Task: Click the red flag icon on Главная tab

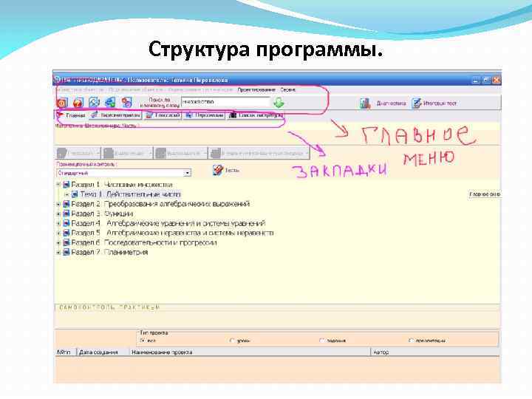Action: (61, 115)
